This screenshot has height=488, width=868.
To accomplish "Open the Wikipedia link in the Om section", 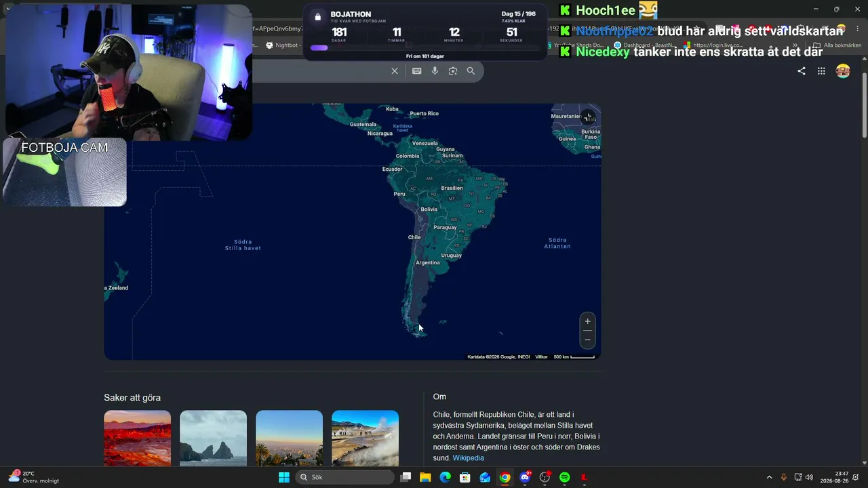I will pyautogui.click(x=469, y=458).
